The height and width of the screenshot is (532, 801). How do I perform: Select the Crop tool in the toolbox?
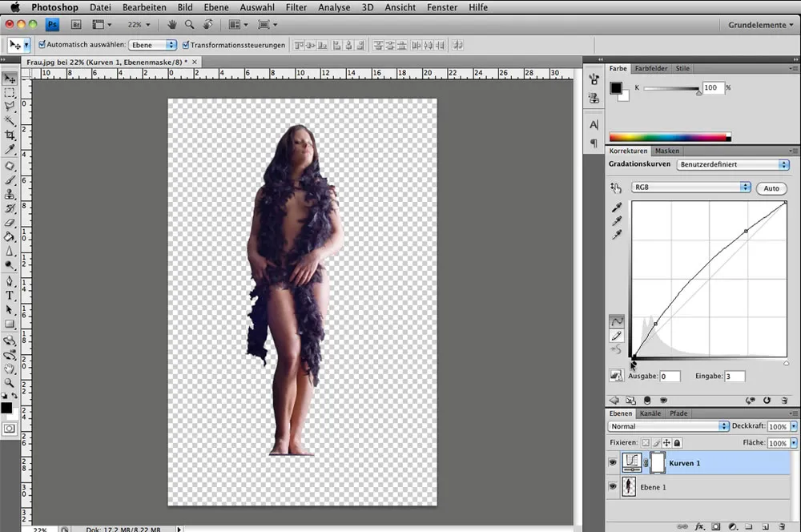pos(10,135)
